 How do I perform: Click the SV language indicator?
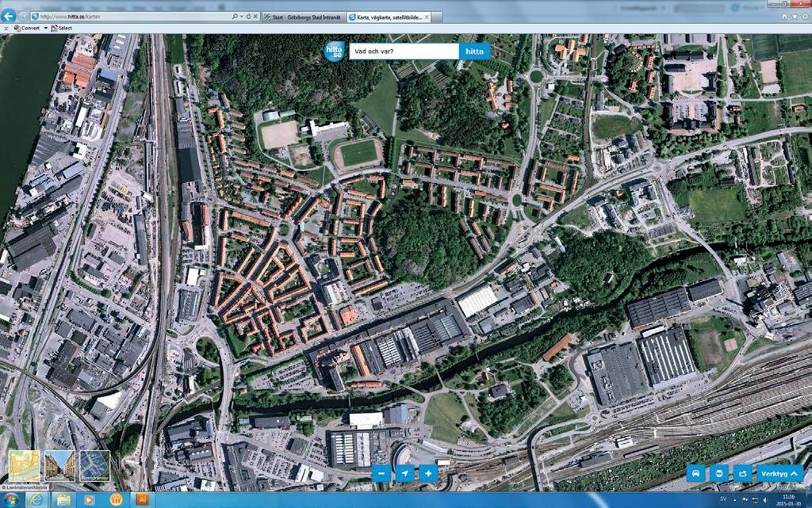(x=723, y=499)
